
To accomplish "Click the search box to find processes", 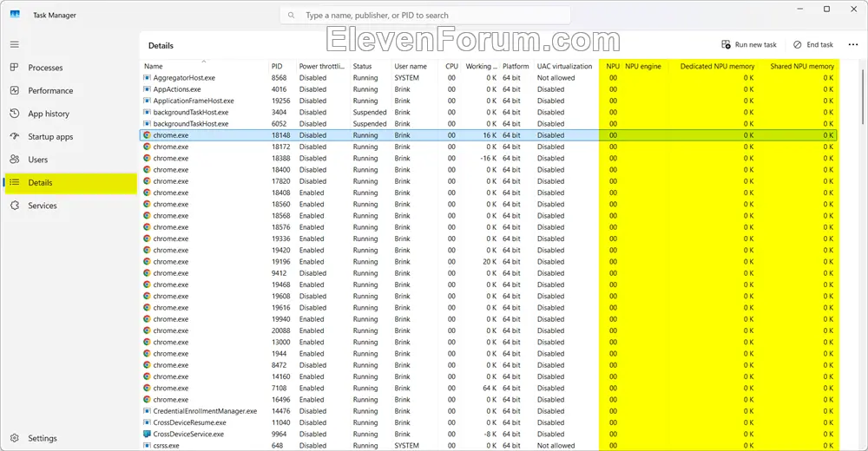I will click(x=425, y=16).
